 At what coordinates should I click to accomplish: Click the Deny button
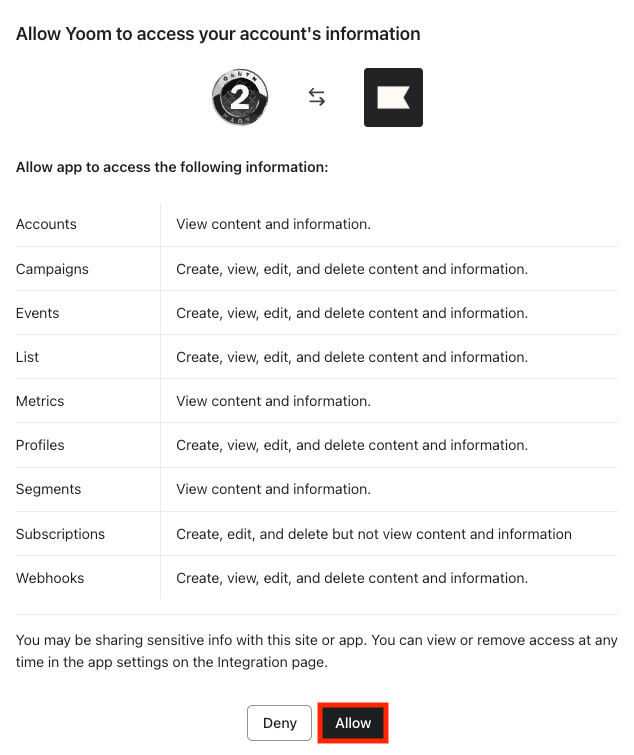[279, 723]
